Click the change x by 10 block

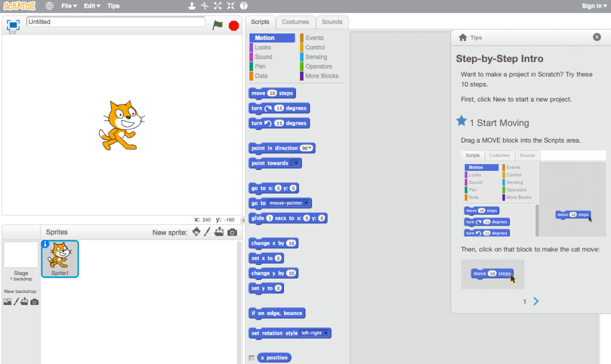273,243
